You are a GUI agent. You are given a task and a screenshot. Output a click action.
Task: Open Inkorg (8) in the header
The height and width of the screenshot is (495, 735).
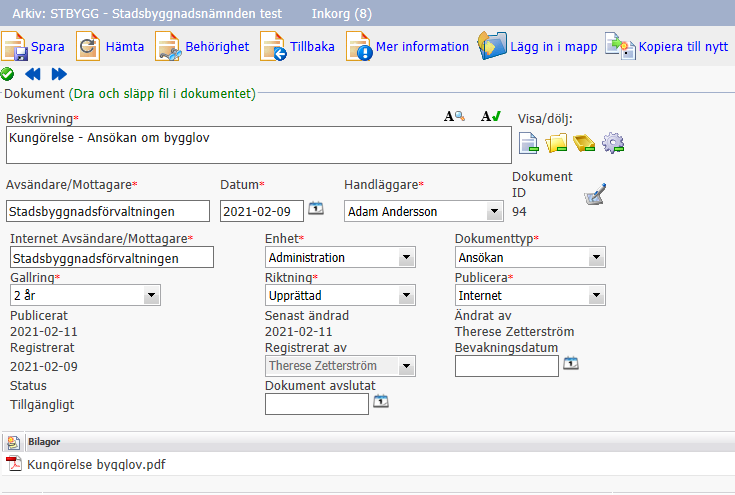tap(342, 14)
